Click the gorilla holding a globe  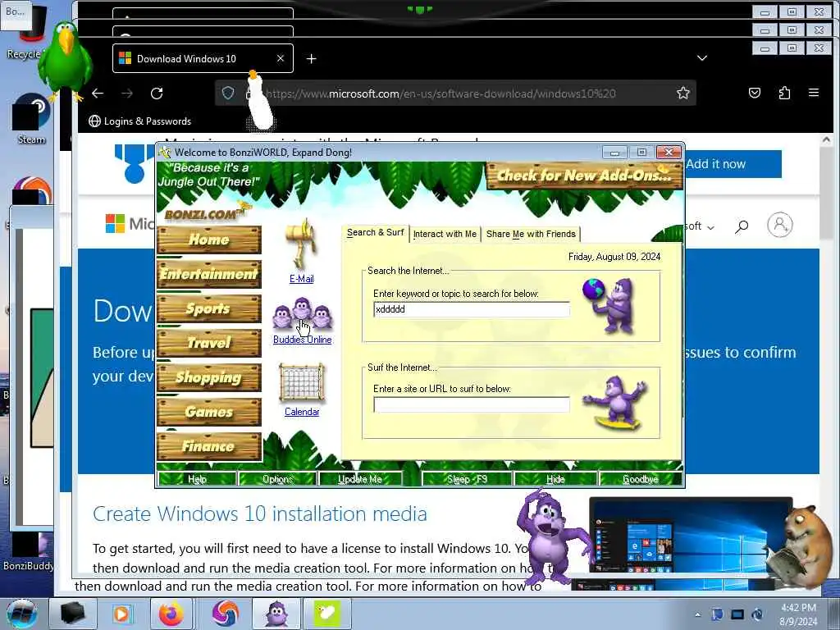[609, 306]
